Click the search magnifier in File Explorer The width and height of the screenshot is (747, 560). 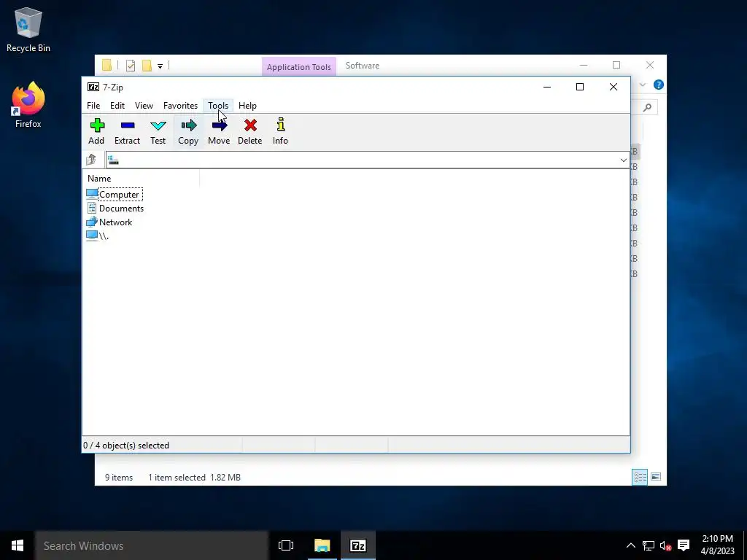647,108
